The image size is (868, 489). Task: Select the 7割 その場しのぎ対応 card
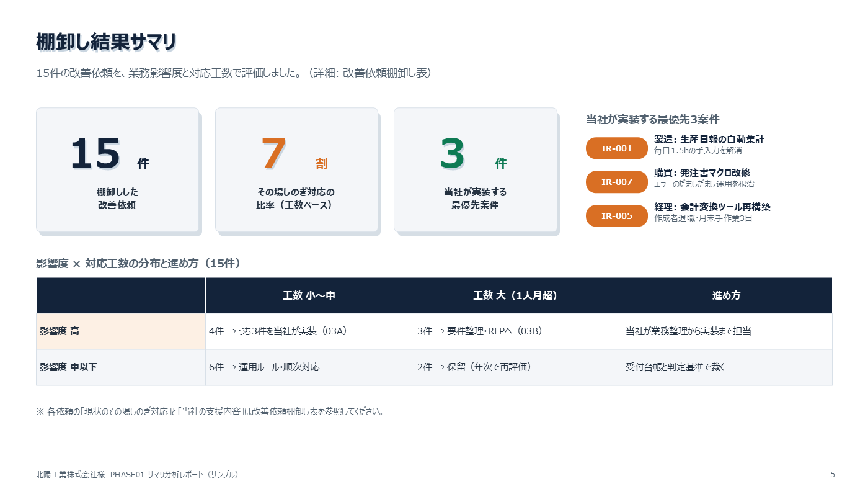click(x=296, y=170)
